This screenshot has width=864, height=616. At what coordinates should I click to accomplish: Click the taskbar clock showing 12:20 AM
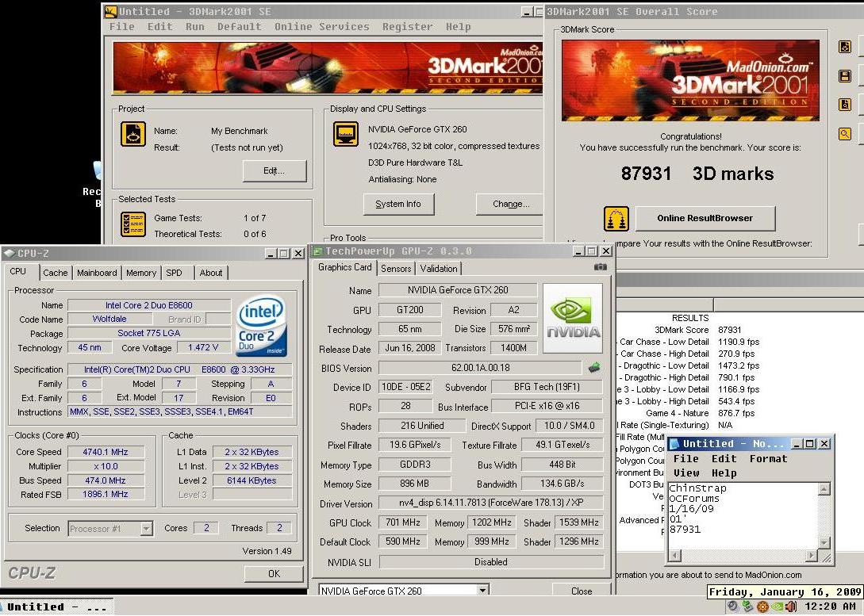831,606
